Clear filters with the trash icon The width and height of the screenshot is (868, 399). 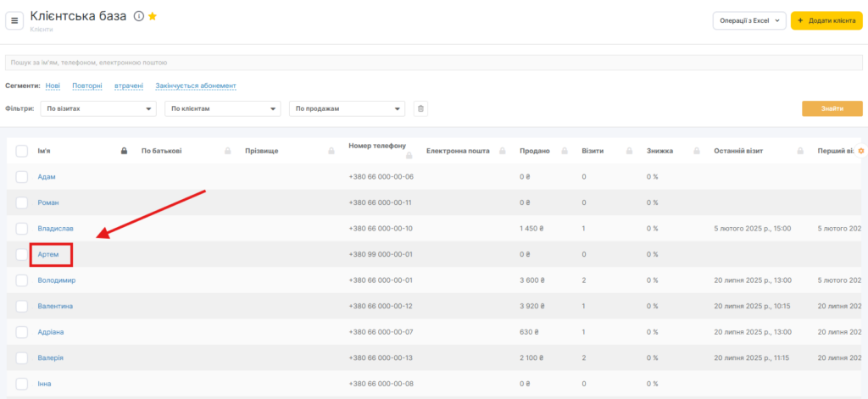(x=421, y=108)
